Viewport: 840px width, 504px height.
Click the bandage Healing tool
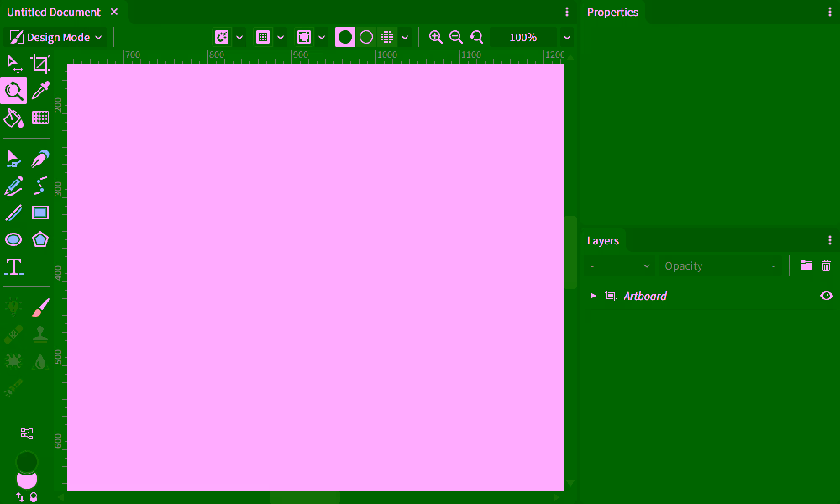pyautogui.click(x=13, y=333)
